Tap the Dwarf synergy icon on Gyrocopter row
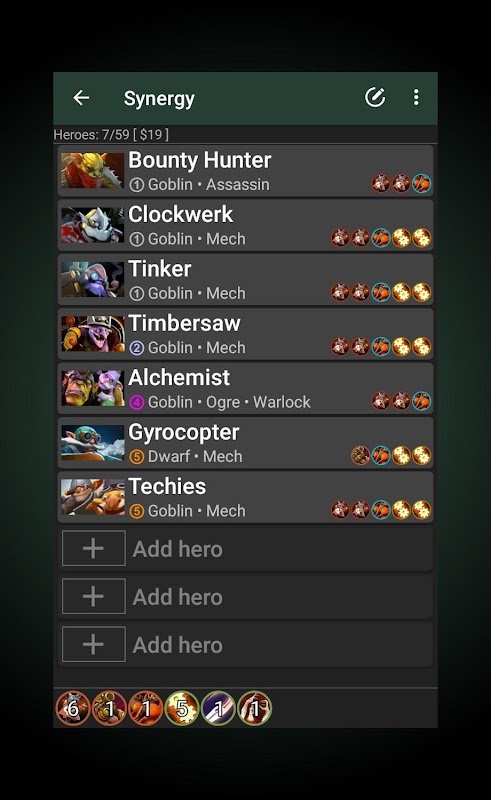The height and width of the screenshot is (800, 491). (x=360, y=455)
